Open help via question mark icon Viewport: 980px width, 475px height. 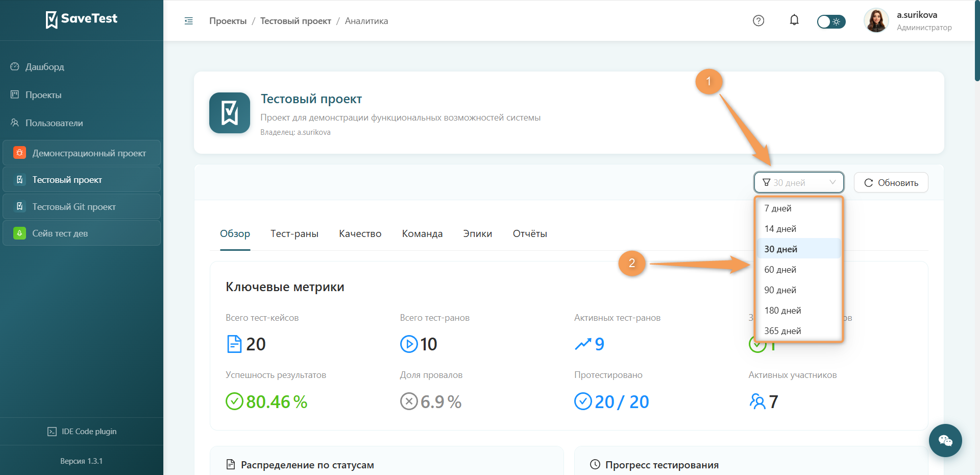click(758, 21)
